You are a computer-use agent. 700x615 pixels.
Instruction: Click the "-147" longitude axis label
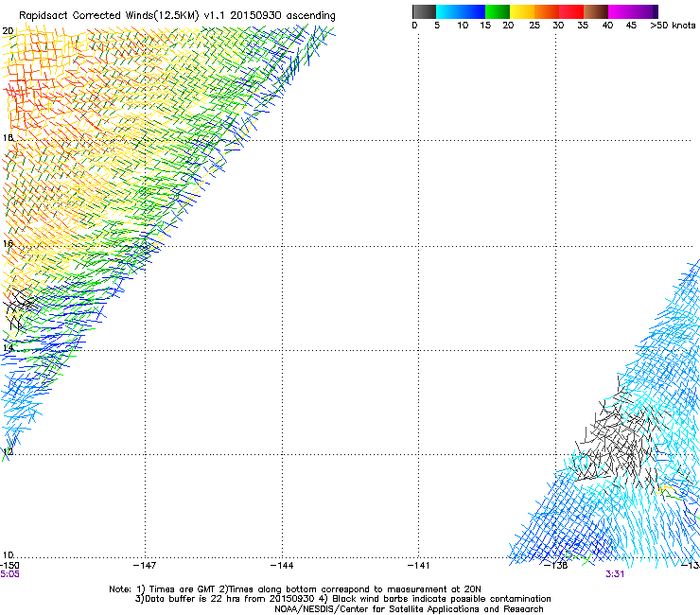click(145, 566)
